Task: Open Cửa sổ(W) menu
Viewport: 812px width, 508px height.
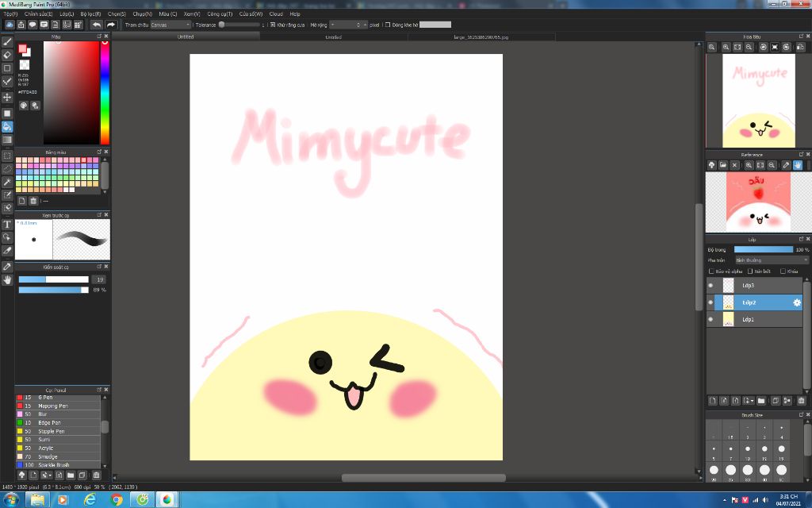Action: click(x=251, y=14)
